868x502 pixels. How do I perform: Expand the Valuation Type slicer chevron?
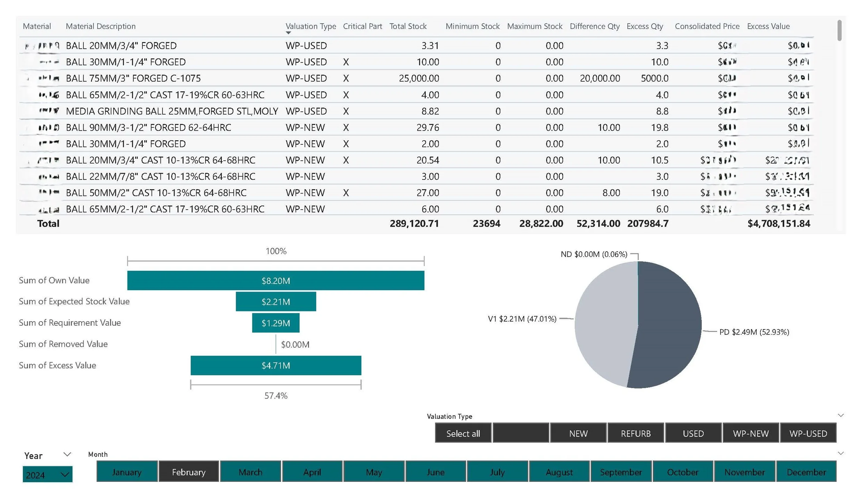(x=841, y=416)
